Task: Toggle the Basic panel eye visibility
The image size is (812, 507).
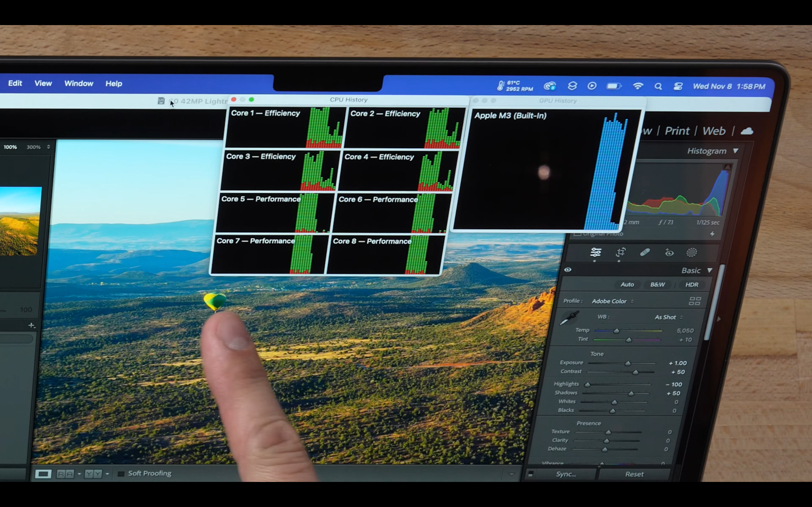Action: coord(568,270)
